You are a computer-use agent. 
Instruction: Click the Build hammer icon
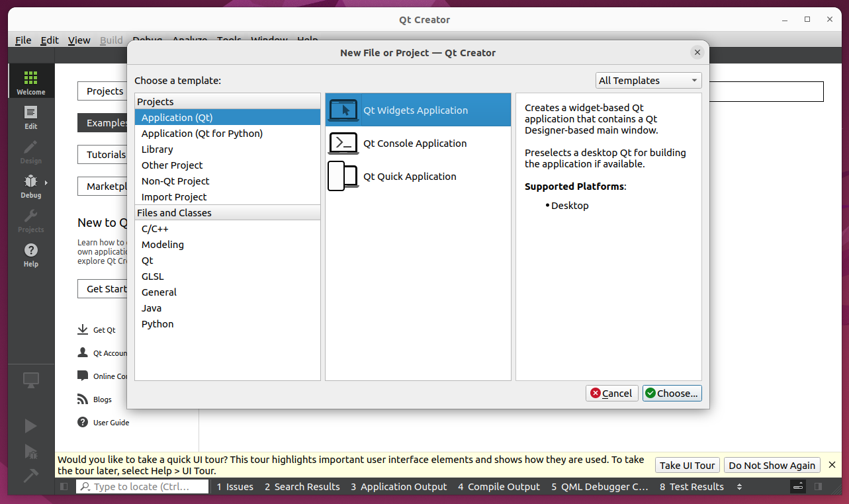[31, 475]
